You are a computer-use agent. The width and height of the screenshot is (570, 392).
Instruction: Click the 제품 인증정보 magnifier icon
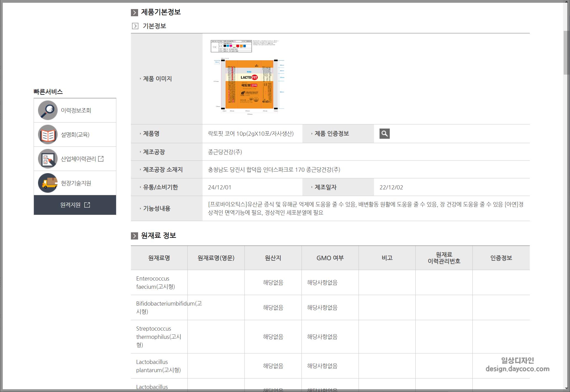pos(385,134)
